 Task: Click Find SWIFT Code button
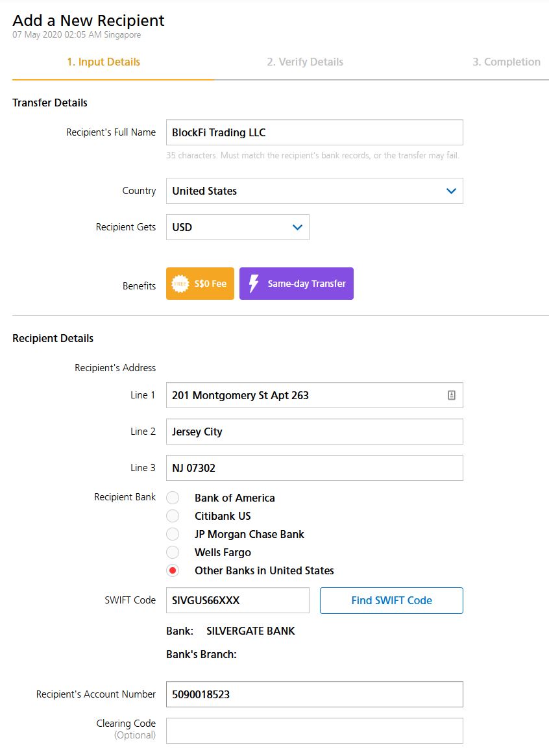391,600
